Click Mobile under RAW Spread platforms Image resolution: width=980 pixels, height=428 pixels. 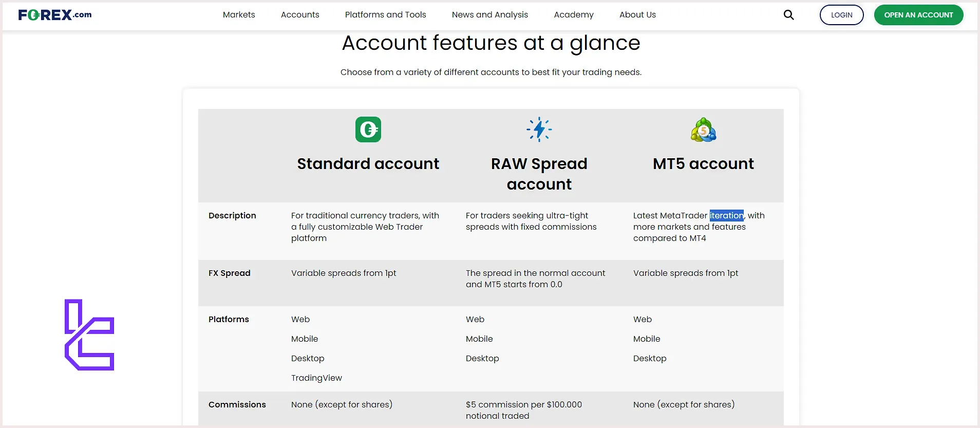(479, 339)
